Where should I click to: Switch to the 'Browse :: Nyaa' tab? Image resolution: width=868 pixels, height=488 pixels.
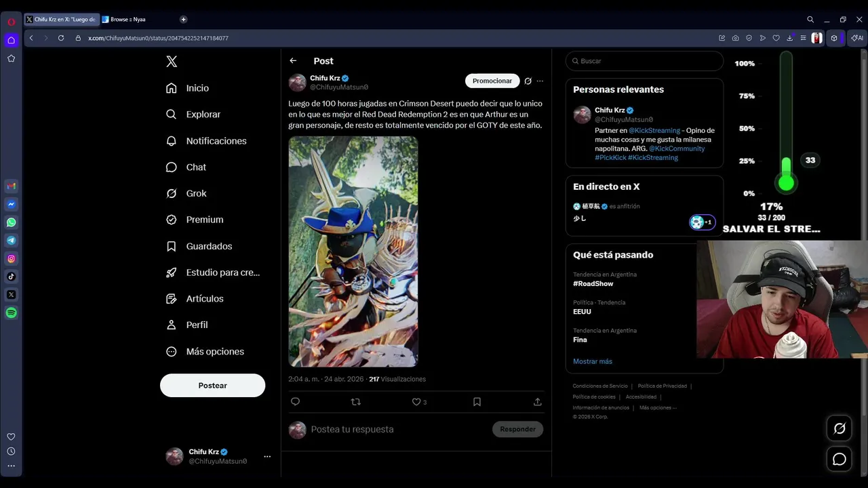click(x=134, y=20)
